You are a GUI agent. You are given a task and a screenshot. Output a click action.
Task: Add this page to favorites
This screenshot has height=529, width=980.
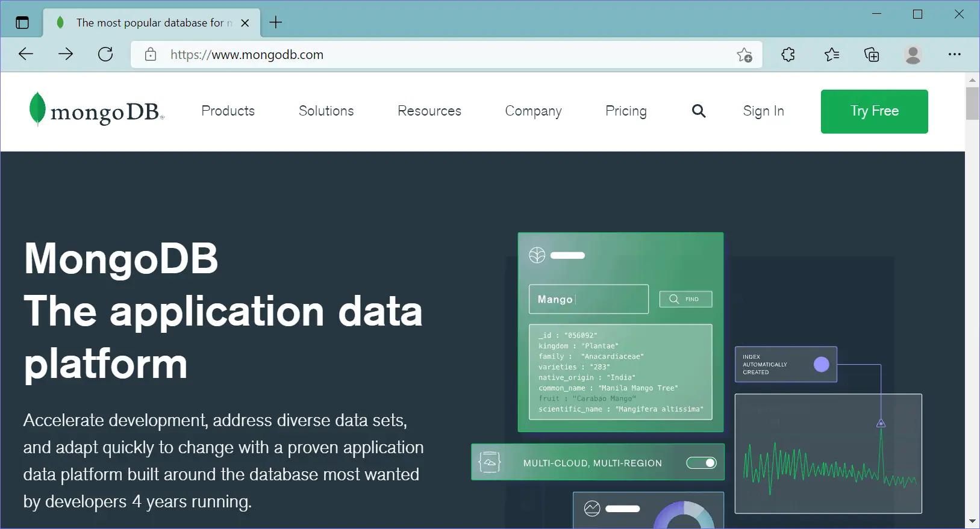tap(744, 55)
